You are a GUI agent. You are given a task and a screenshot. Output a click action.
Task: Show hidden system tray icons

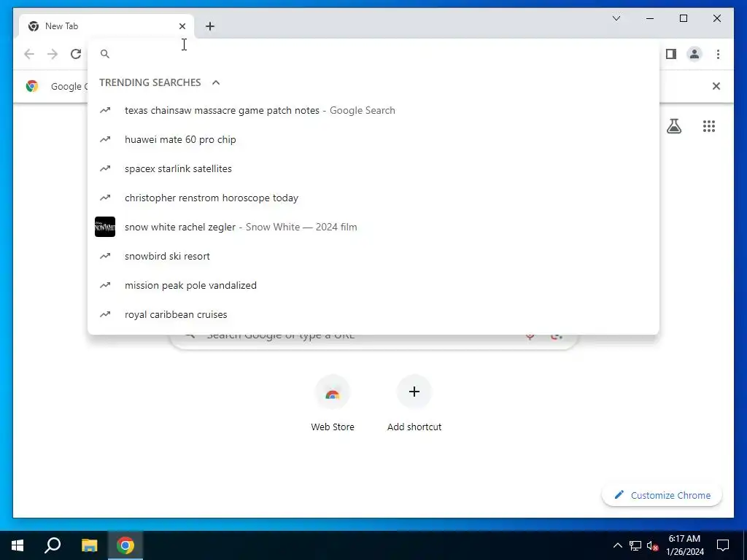617,545
